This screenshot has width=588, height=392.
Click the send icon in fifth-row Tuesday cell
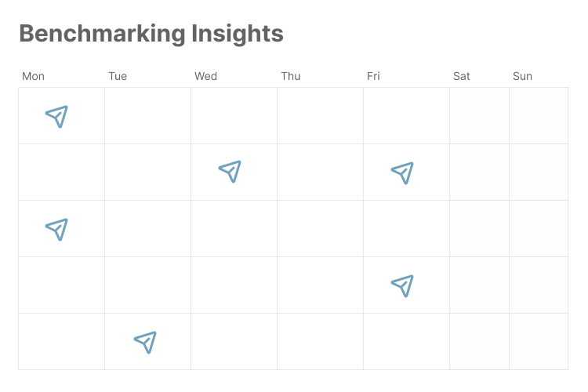coord(145,342)
